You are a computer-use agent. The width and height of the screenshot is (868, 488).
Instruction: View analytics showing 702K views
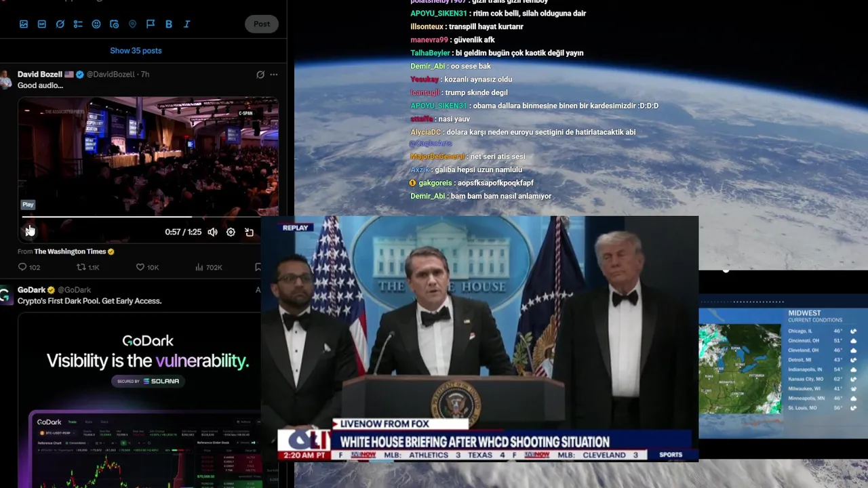point(209,267)
